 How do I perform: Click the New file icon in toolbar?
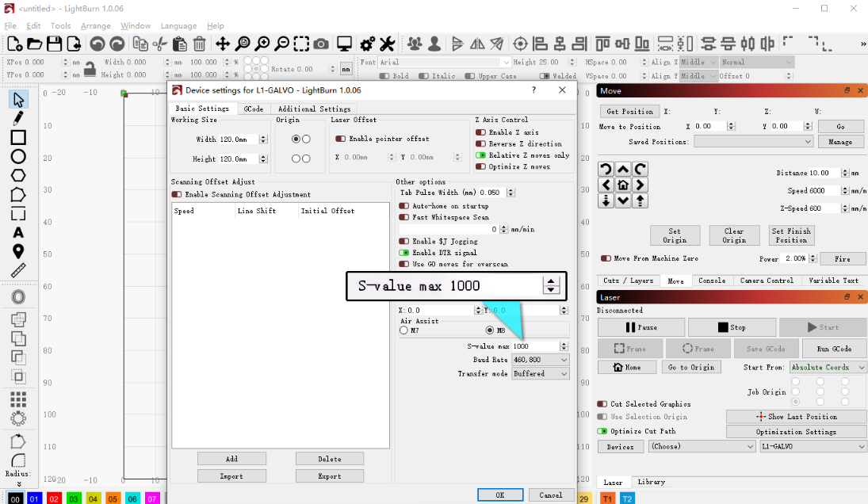15,44
